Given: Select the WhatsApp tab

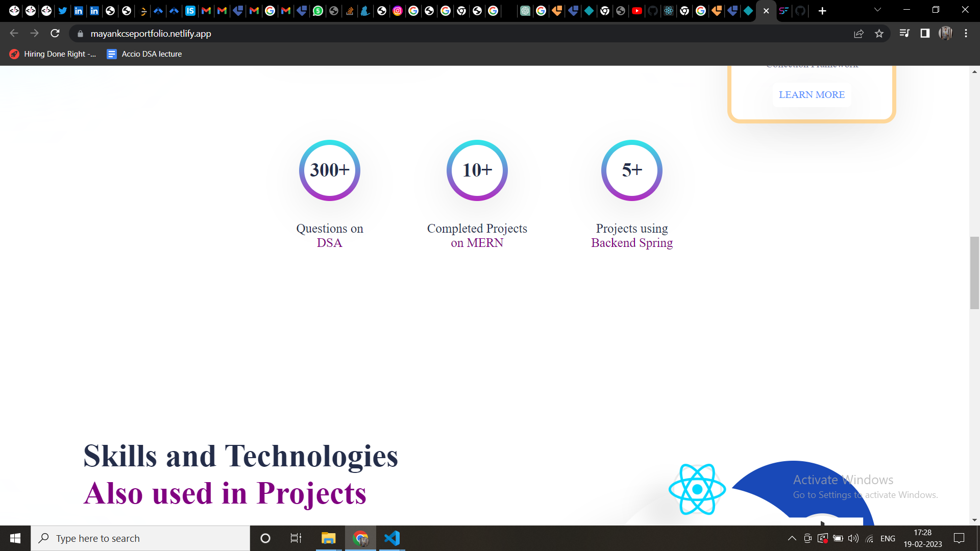Looking at the screenshot, I should click(318, 11).
